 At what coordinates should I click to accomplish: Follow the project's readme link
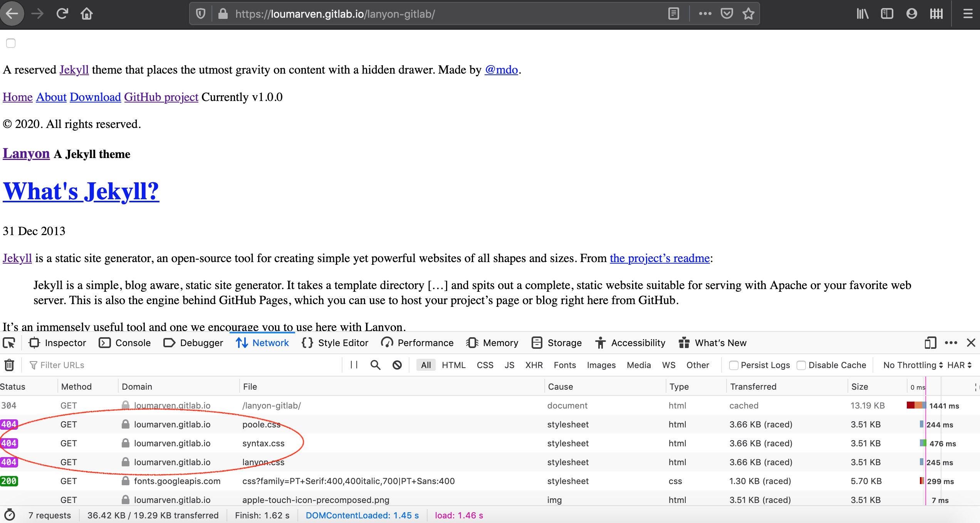[x=659, y=258]
